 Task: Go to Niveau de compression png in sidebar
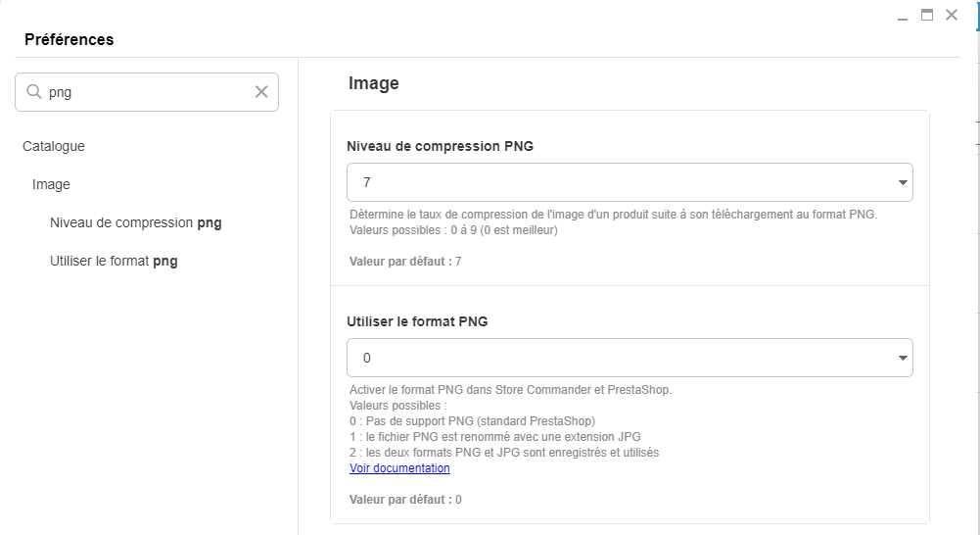[x=136, y=222]
